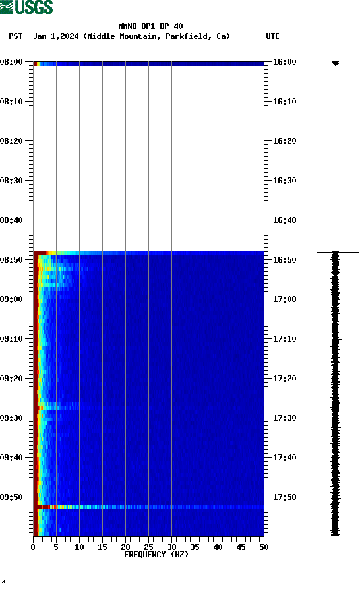Click the 30 Hz frequency axis label
Image resolution: width=364 pixels, height=589 pixels.
171,547
